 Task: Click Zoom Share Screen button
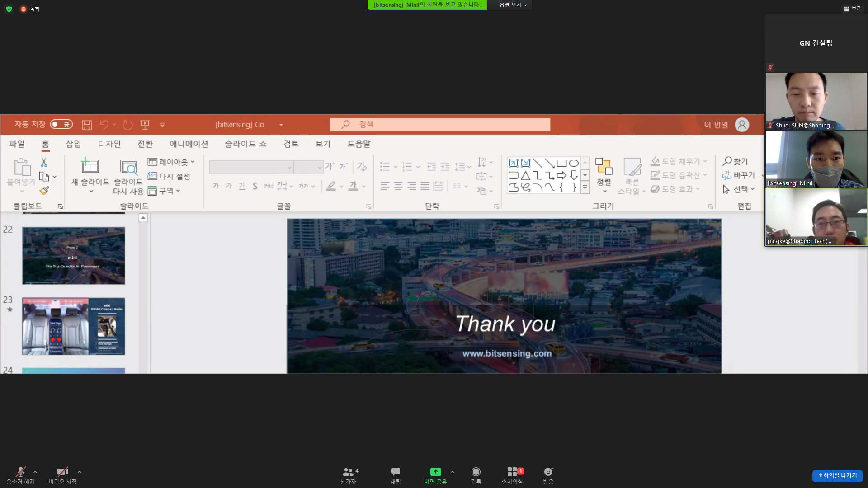point(435,476)
